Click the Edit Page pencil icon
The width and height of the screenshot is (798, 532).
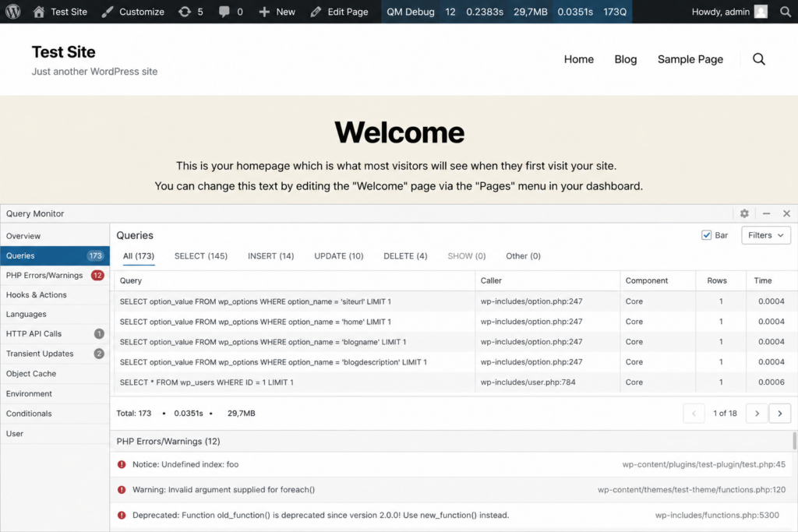316,11
